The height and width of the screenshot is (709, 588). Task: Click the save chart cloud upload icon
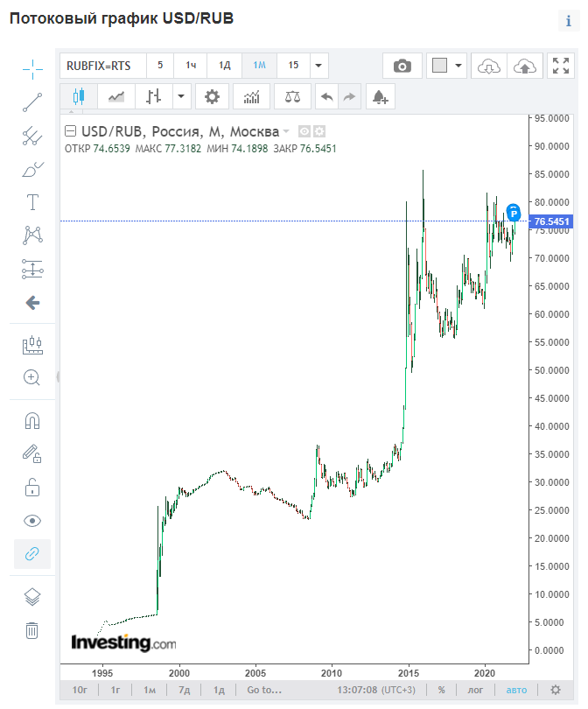525,66
